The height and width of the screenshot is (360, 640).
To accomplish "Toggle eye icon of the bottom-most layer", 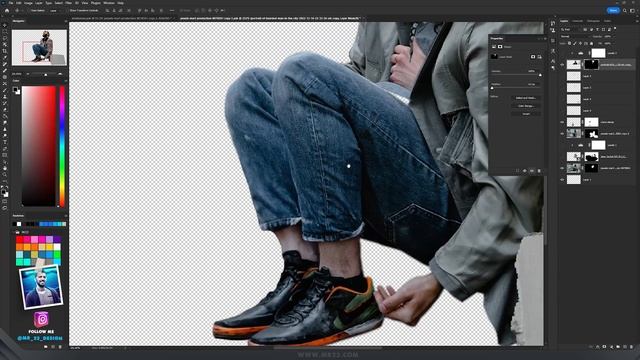I will (x=562, y=180).
